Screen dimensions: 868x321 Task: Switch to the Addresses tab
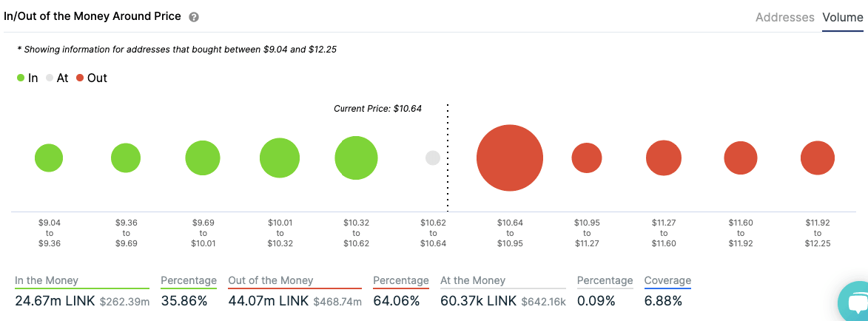click(784, 17)
